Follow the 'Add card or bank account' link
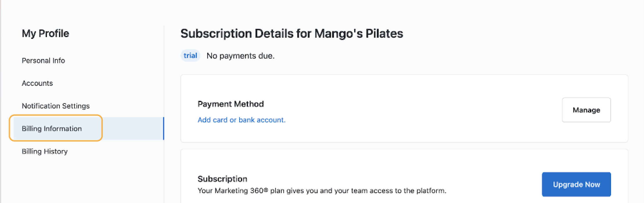644x203 pixels. [241, 120]
